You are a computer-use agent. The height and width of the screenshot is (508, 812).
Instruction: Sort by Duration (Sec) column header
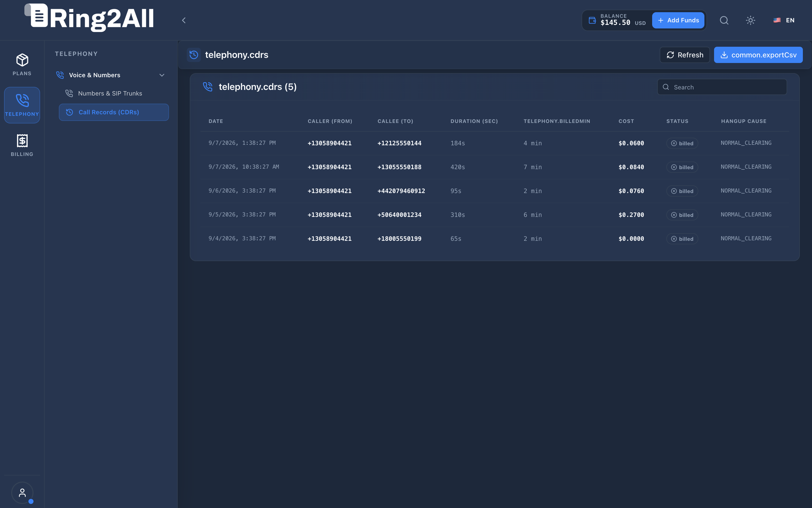pyautogui.click(x=474, y=121)
